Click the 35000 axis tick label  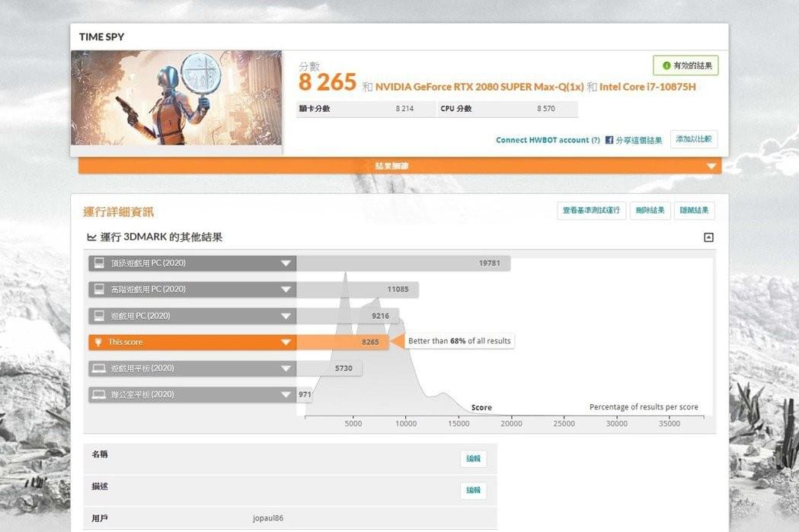tap(670, 424)
